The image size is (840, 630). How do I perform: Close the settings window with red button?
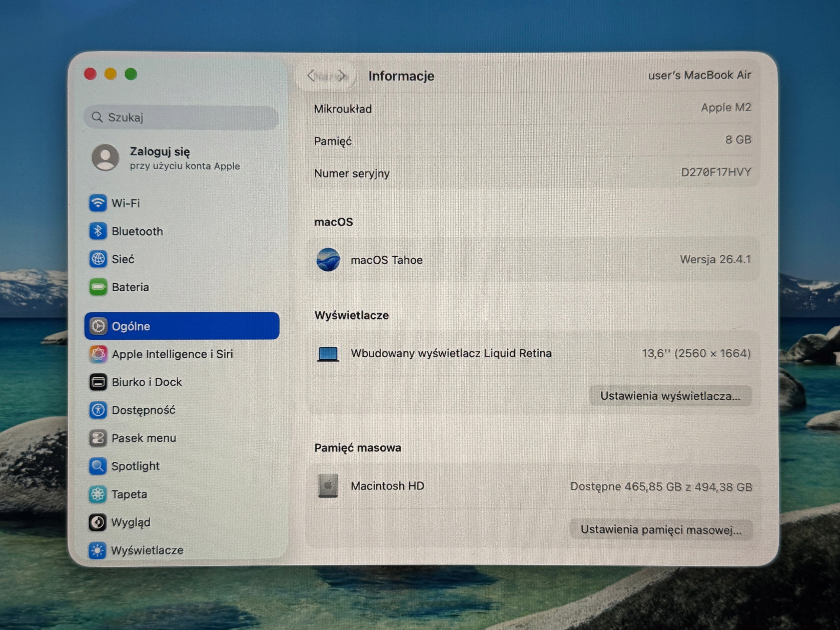(x=90, y=74)
